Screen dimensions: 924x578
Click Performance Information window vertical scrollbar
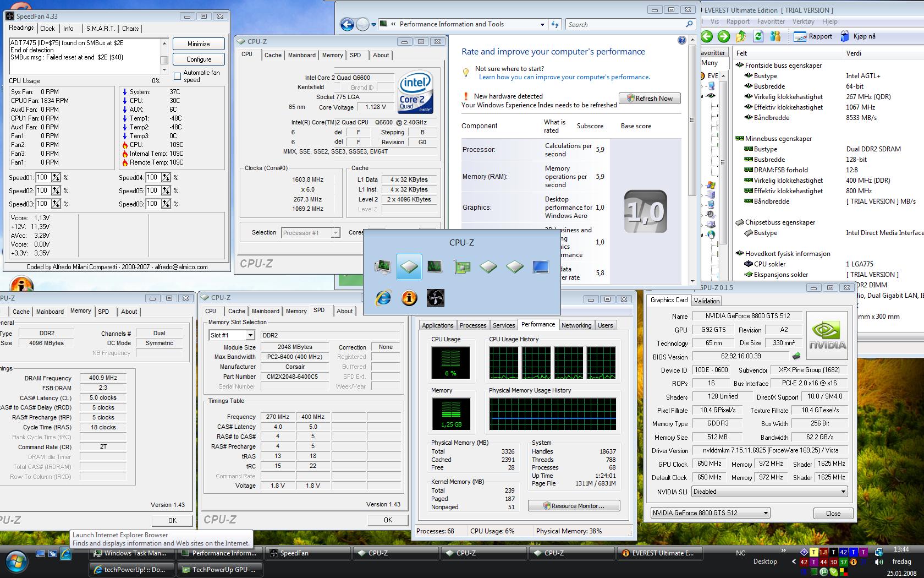[692, 160]
